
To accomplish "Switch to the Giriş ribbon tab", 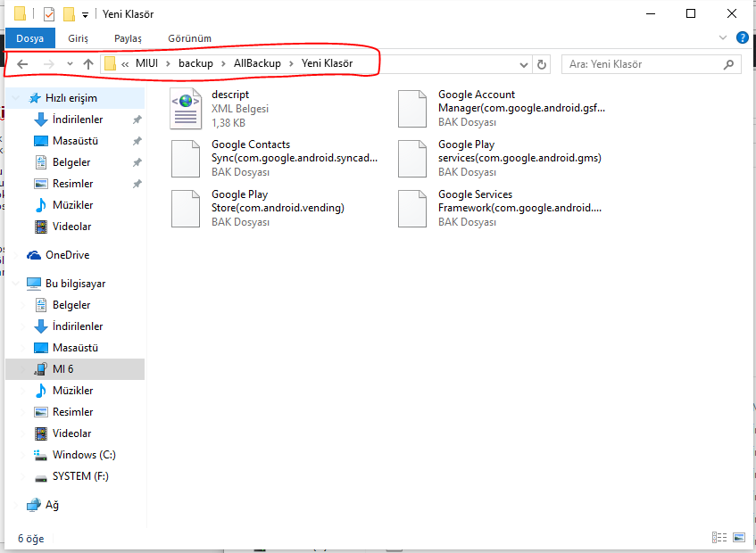I will 79,38.
